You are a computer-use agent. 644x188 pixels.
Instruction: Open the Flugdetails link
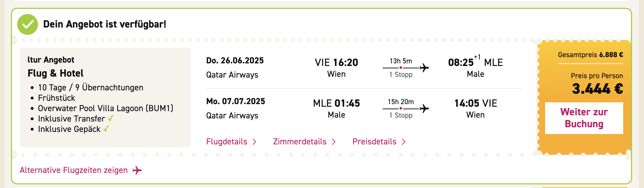[x=227, y=142]
